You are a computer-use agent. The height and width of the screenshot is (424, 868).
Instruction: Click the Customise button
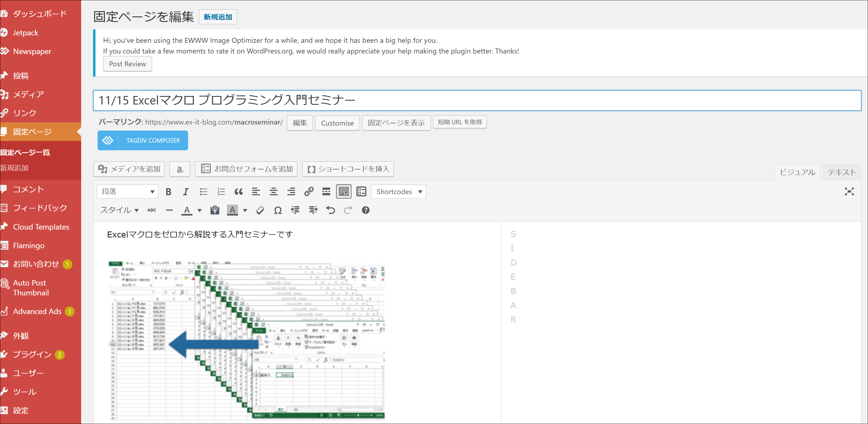click(337, 123)
